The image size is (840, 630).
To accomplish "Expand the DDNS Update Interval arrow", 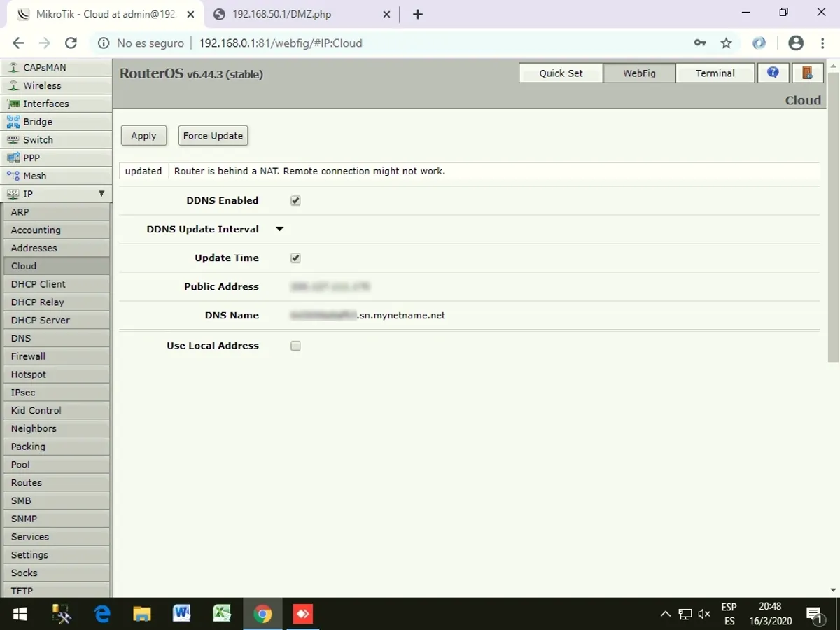I will pyautogui.click(x=279, y=229).
